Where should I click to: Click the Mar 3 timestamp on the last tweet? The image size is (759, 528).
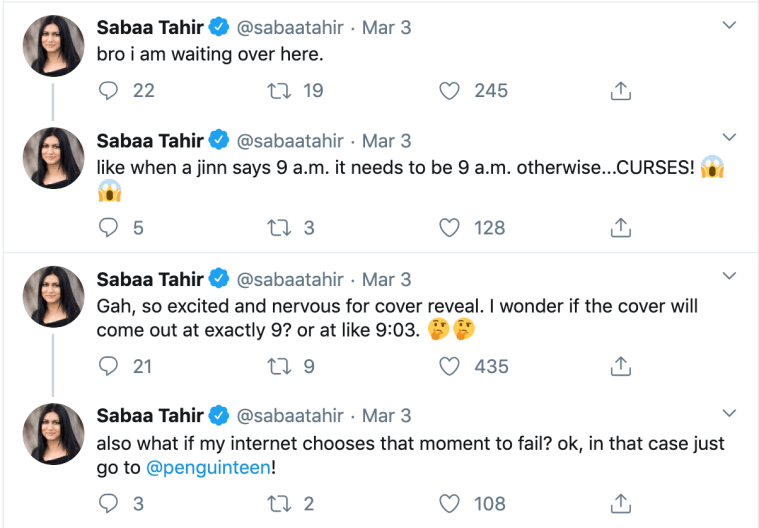point(387,416)
